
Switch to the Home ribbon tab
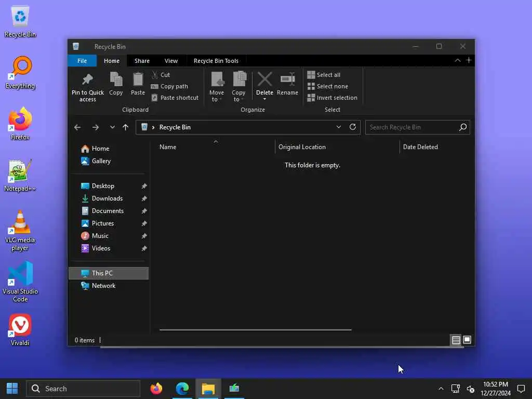point(112,61)
